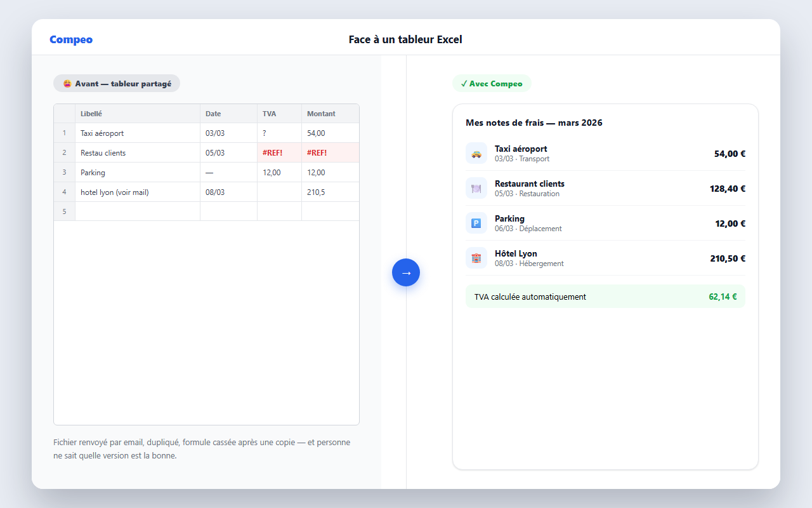This screenshot has width=812, height=508.
Task: Select spreadsheet row number 1
Action: coord(64,133)
